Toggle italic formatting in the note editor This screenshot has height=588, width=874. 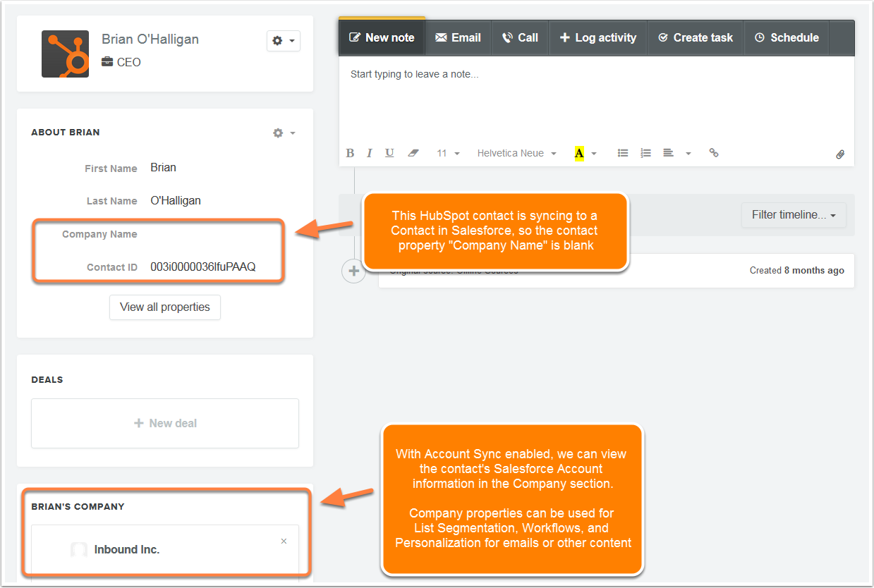pos(369,153)
